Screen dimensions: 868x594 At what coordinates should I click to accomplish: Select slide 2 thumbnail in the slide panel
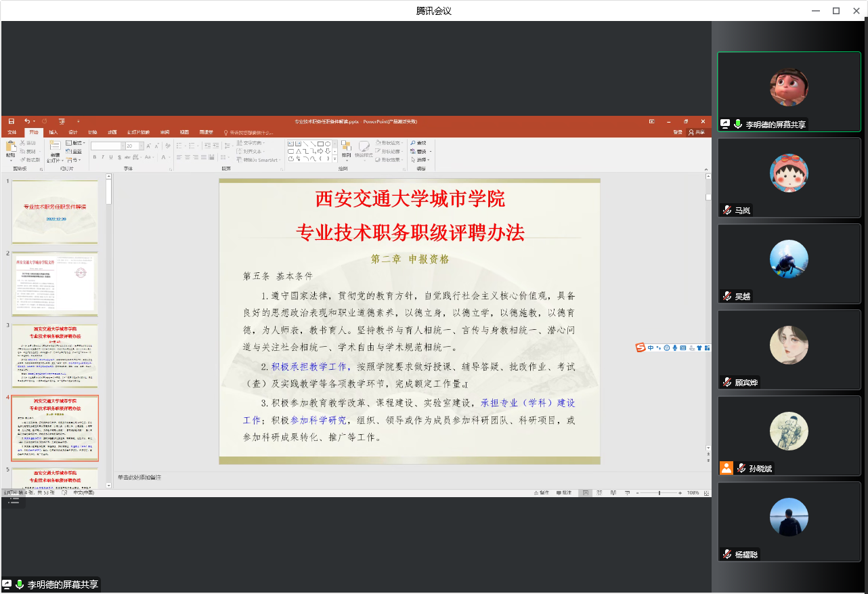coord(55,284)
